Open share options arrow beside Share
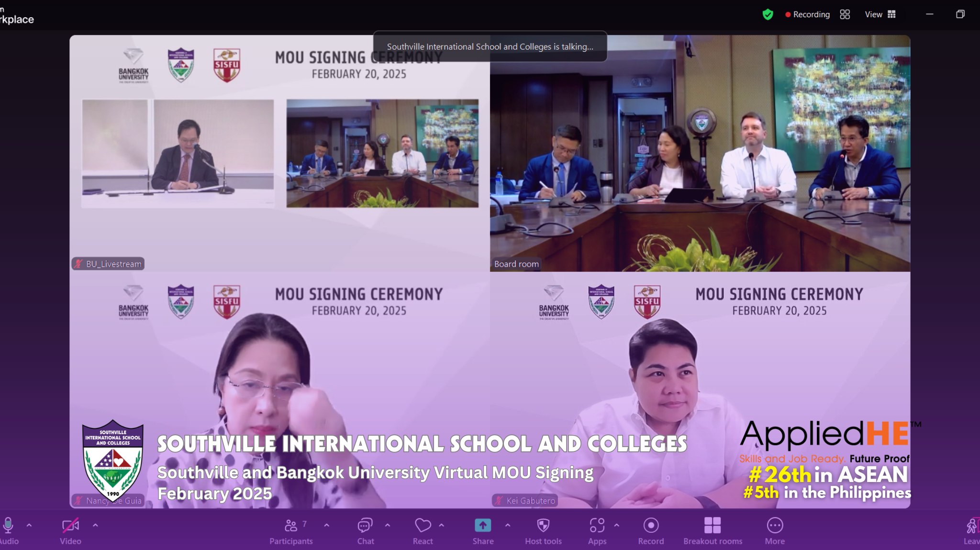Image resolution: width=980 pixels, height=550 pixels. pos(508,525)
